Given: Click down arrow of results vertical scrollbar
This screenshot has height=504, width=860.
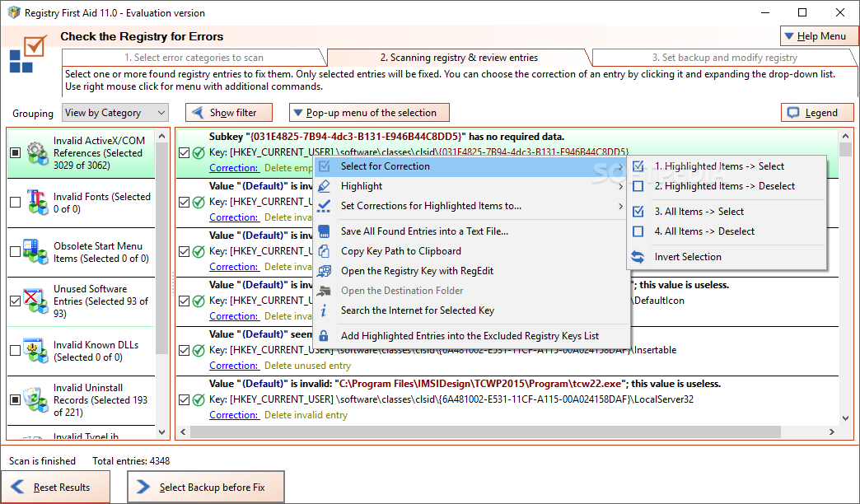Looking at the screenshot, I should click(845, 418).
